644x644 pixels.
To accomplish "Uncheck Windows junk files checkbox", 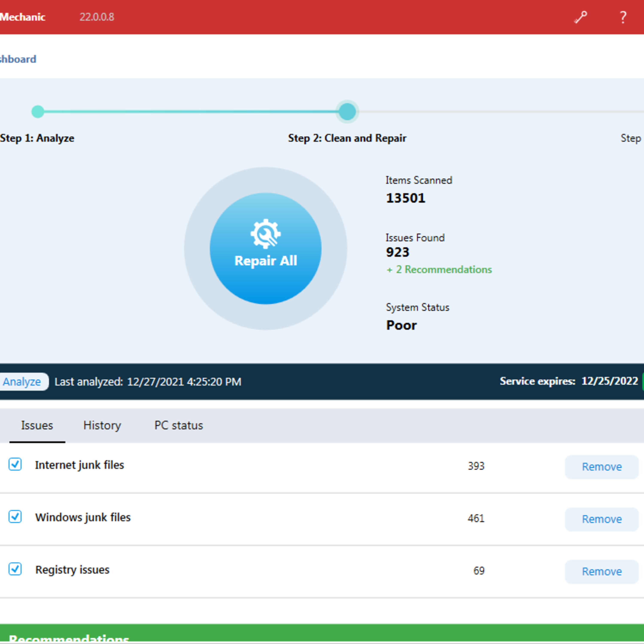I will point(15,516).
